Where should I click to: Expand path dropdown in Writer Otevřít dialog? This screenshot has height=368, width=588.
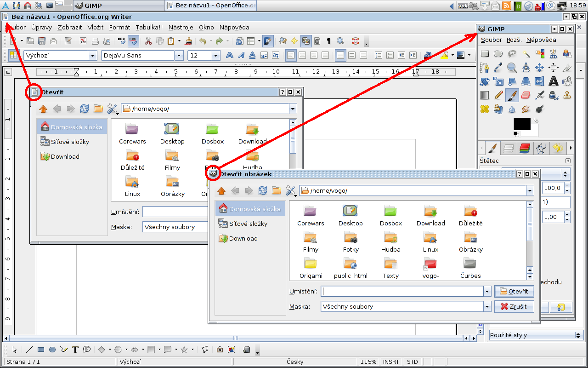point(293,109)
